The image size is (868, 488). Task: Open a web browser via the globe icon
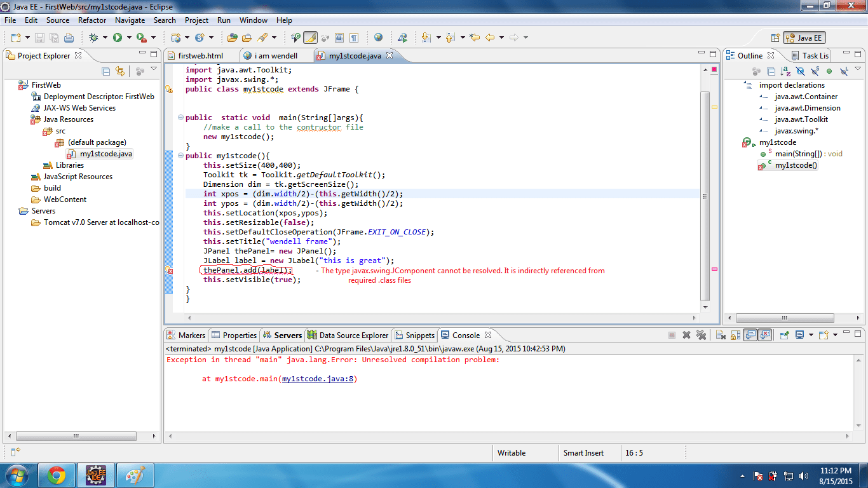[x=377, y=37]
